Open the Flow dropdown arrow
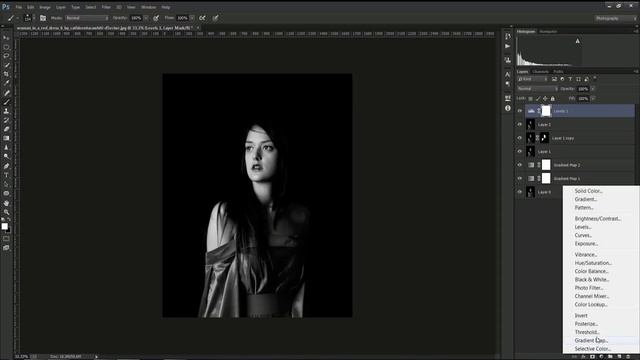This screenshot has height=360, width=640. [x=192, y=18]
